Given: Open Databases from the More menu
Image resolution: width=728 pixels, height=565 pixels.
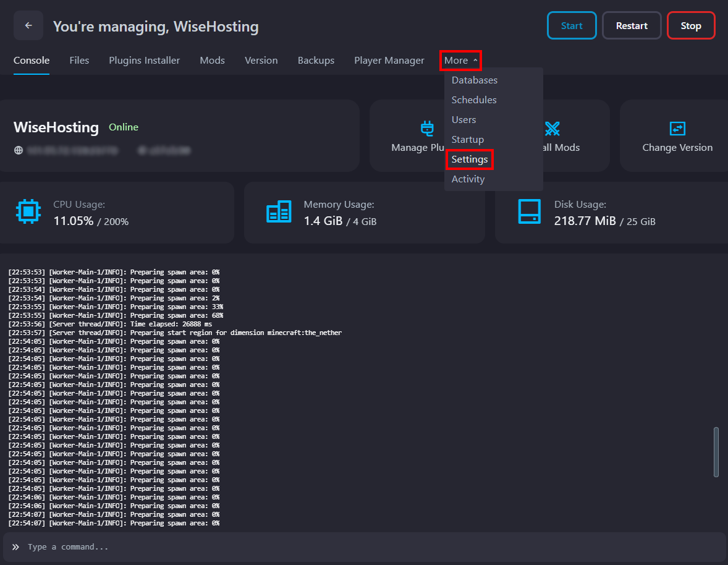Looking at the screenshot, I should [x=474, y=80].
